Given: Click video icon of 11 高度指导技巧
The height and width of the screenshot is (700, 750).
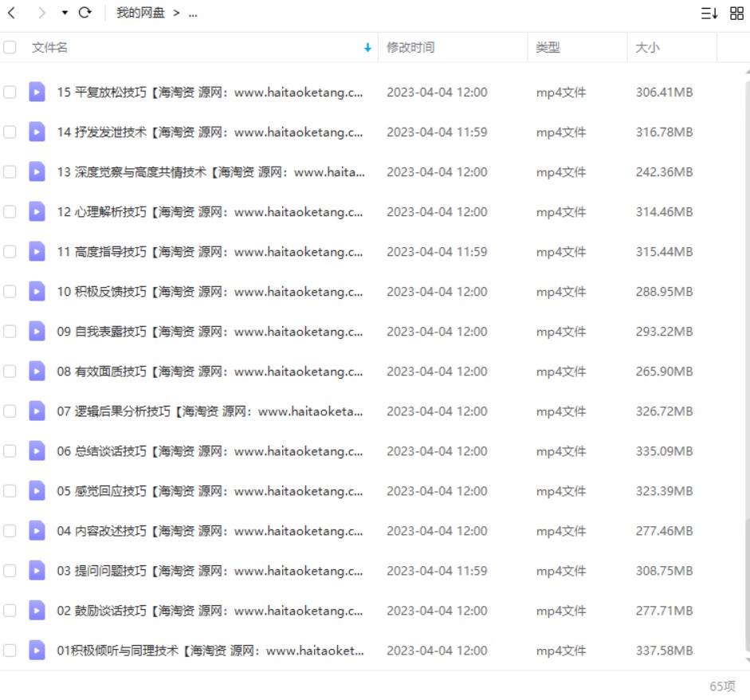Looking at the screenshot, I should [37, 251].
